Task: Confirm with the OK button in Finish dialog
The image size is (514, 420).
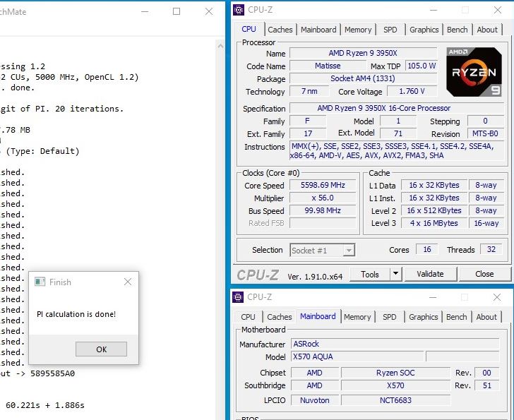Action: (101, 349)
